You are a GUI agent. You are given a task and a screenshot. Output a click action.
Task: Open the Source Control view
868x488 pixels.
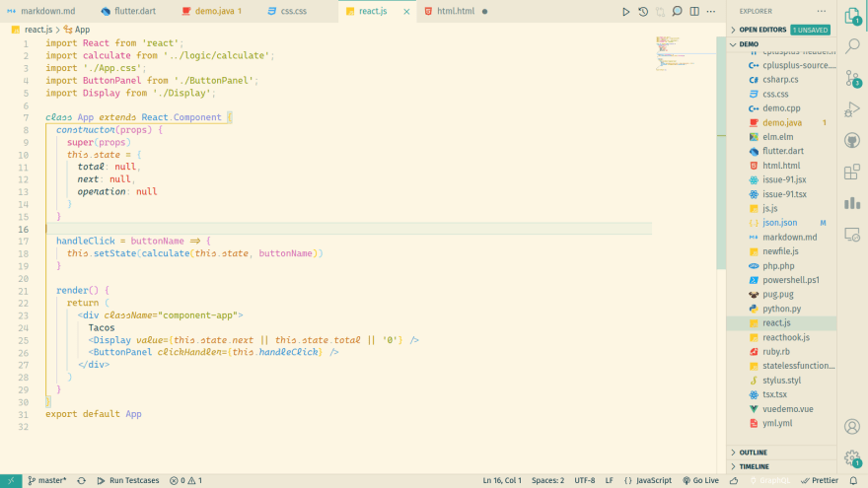852,78
